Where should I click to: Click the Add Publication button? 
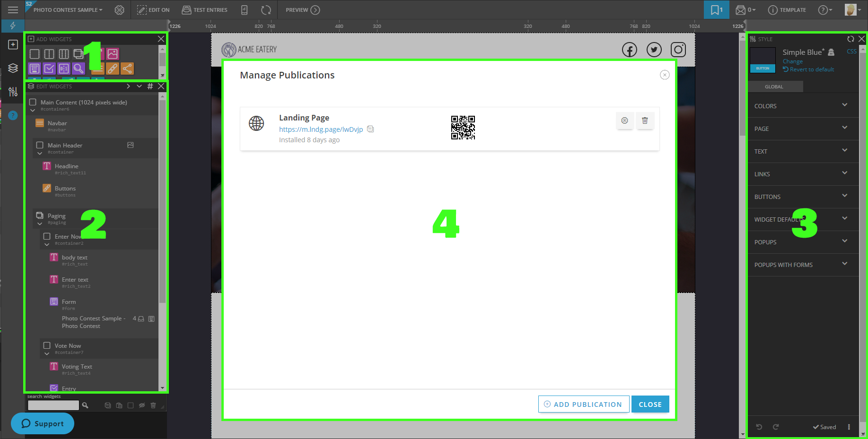[x=583, y=404]
